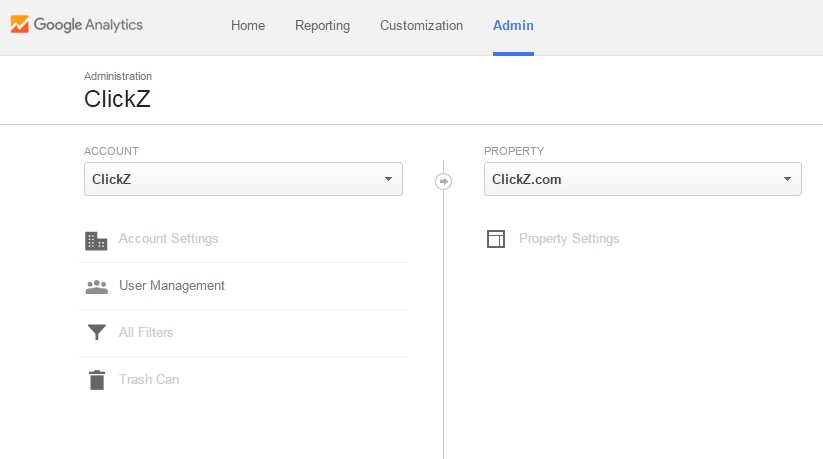Click the Property Settings layout icon
Image resolution: width=823 pixels, height=459 pixels.
496,239
